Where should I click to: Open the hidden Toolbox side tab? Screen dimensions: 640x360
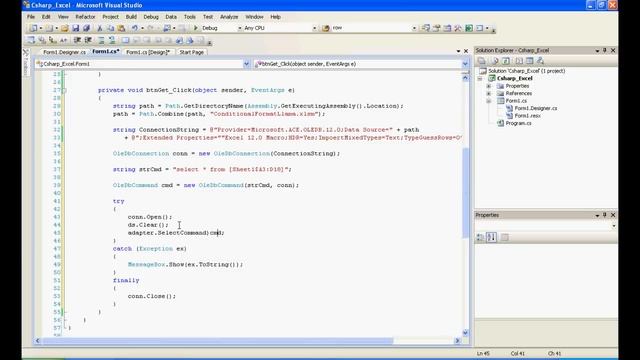point(26,63)
